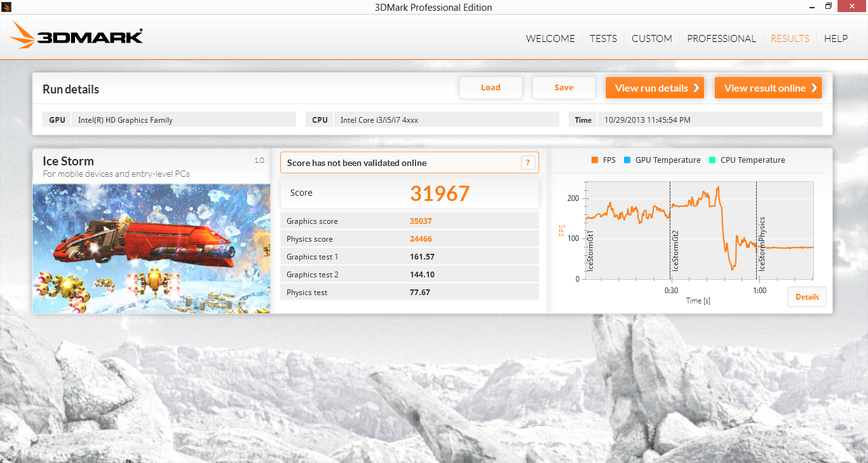
Task: Open View run details
Action: tap(654, 88)
